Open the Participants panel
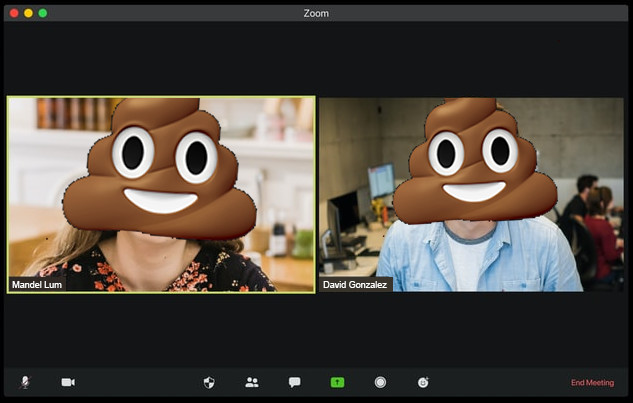This screenshot has width=633, height=403. pyautogui.click(x=252, y=382)
